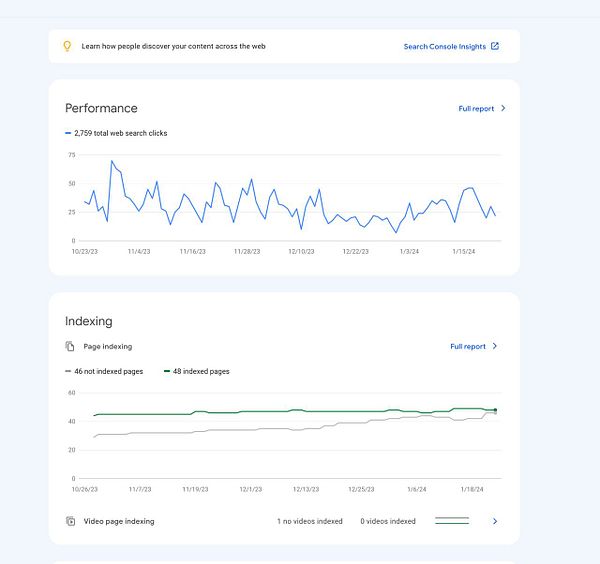Expand the Video page indexing chevron arrow
Image resolution: width=600 pixels, height=564 pixels.
(495, 521)
